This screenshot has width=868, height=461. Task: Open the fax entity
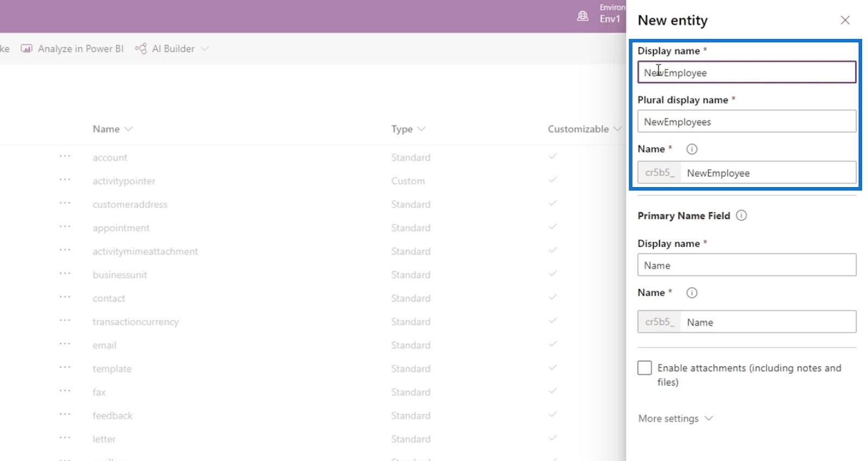(99, 392)
